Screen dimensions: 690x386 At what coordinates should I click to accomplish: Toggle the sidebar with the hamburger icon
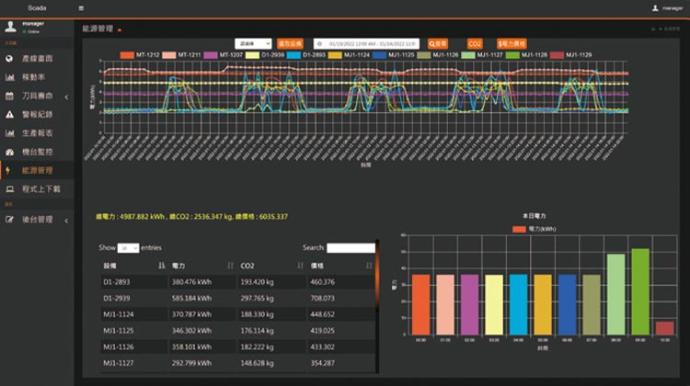tap(81, 8)
